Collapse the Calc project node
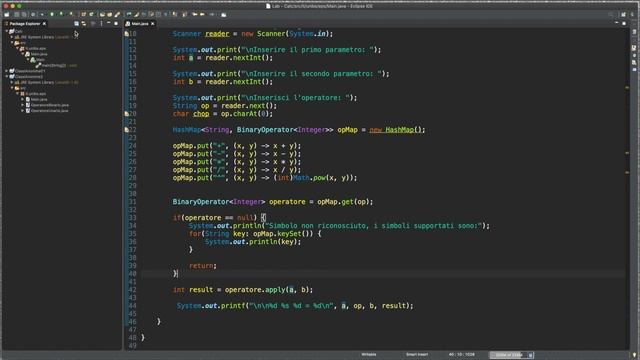640x360 pixels. 7,31
